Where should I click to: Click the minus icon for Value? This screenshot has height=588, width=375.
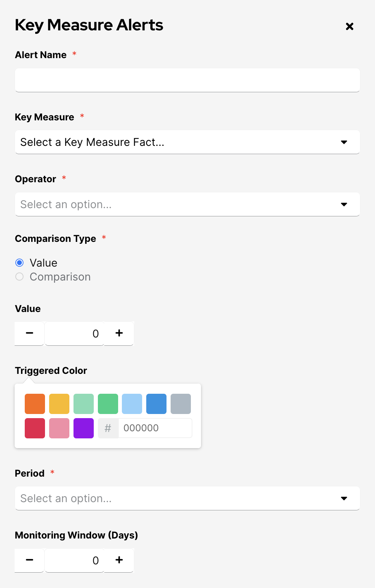click(30, 333)
